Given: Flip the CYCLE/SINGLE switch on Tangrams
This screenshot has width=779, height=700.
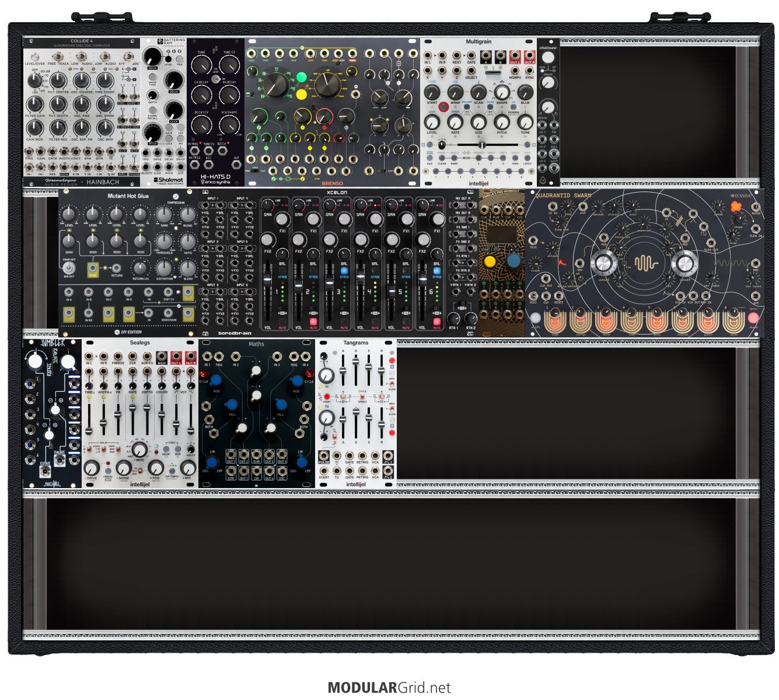Looking at the screenshot, I should [x=362, y=396].
